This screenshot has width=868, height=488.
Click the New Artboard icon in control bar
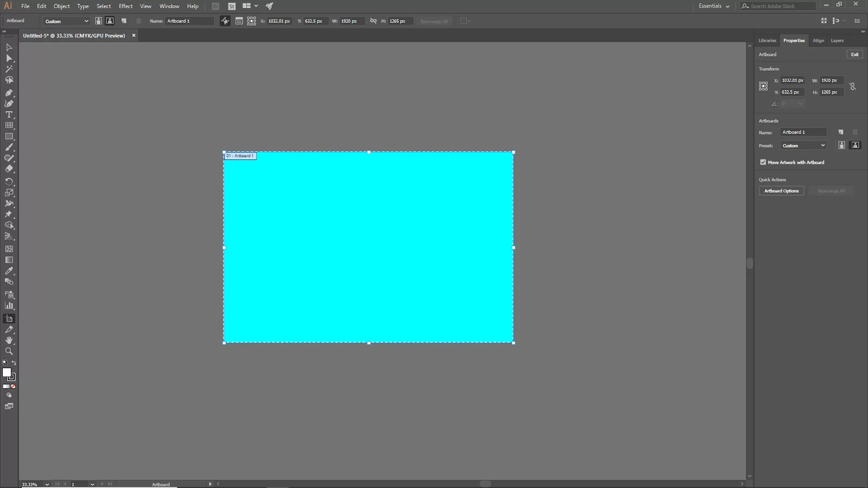(x=124, y=21)
